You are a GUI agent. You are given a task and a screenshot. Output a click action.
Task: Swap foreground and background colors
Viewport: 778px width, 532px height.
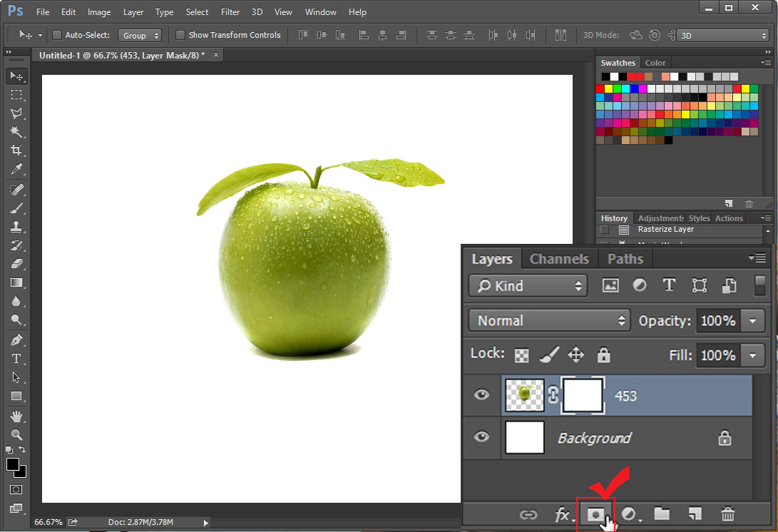[x=22, y=449]
